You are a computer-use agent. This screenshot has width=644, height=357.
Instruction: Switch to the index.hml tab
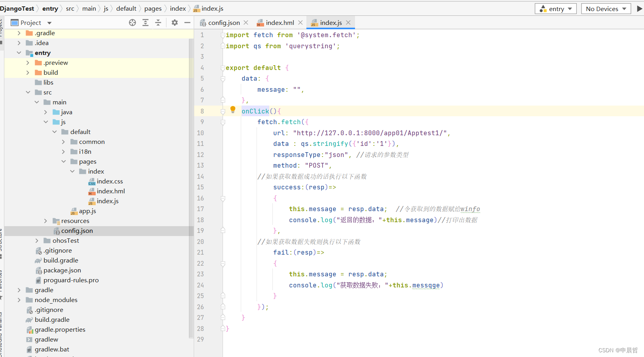pos(280,23)
